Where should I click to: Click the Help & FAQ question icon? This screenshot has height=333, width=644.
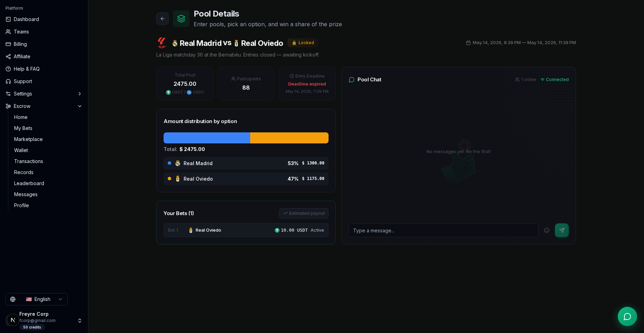click(8, 69)
